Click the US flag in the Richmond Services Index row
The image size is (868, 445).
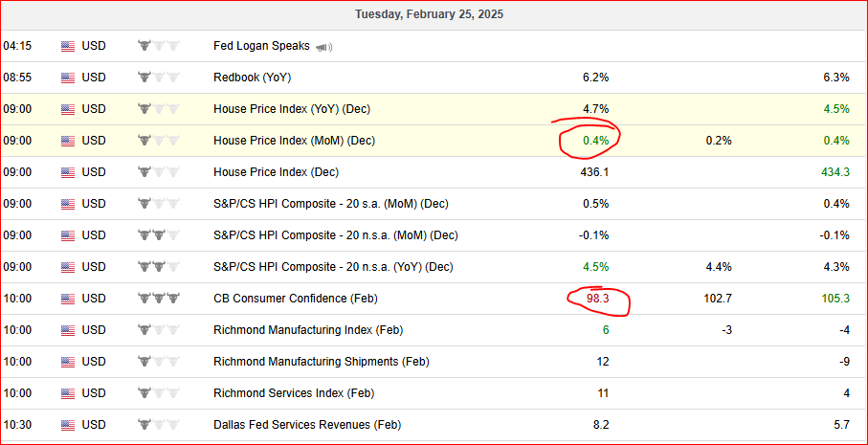(68, 394)
